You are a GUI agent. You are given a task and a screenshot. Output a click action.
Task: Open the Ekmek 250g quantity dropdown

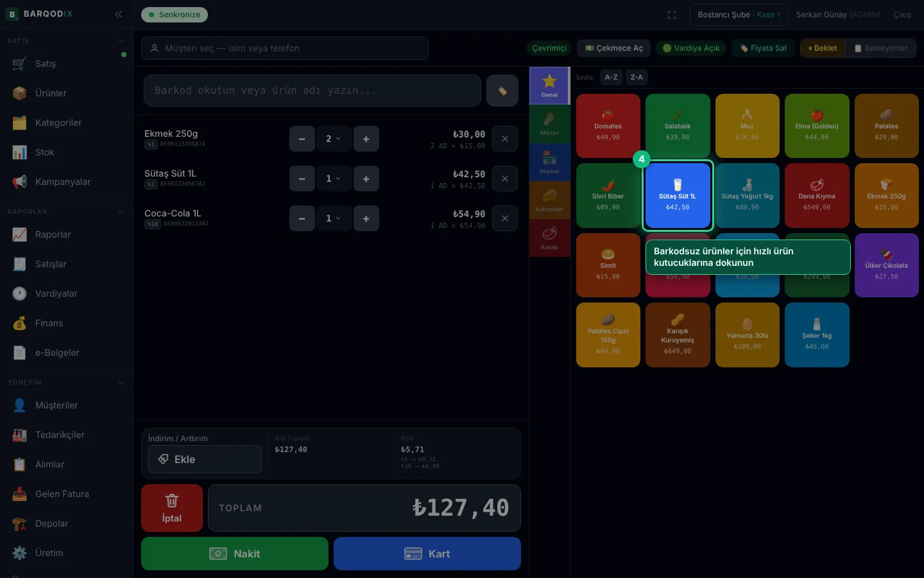pyautogui.click(x=334, y=139)
